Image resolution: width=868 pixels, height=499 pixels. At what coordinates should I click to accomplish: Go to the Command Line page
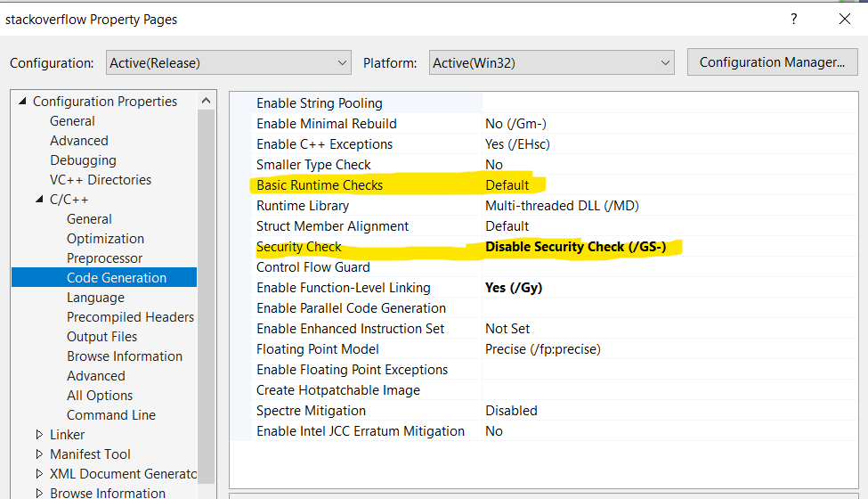[110, 415]
